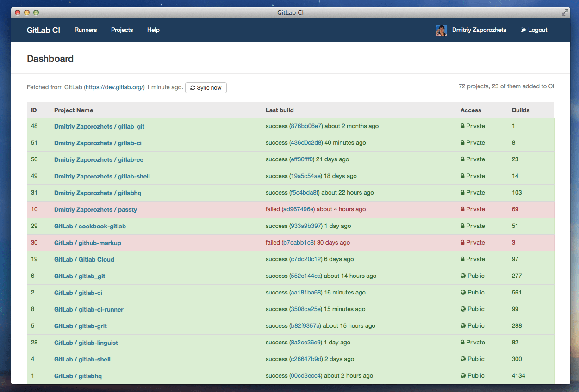579x392 pixels.
Task: Log out using the Logout link
Action: [534, 30]
